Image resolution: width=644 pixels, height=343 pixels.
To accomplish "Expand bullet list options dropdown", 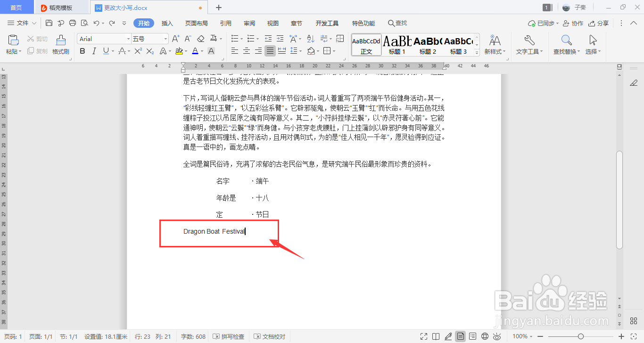I will click(x=241, y=39).
